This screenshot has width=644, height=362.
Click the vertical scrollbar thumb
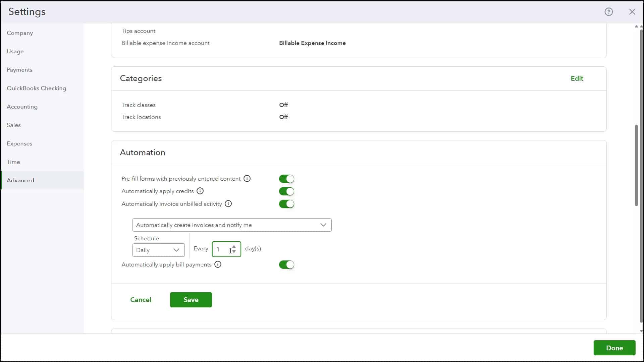pyautogui.click(x=636, y=165)
